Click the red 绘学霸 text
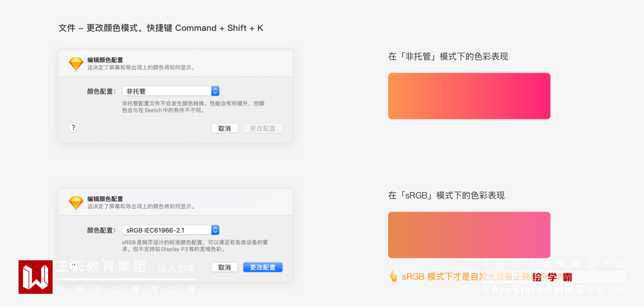Screen dimensions: 644x307 coord(552,278)
